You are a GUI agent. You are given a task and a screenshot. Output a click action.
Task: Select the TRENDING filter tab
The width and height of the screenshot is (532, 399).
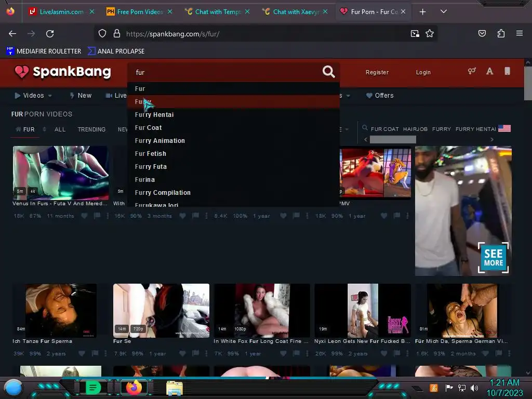[91, 129]
